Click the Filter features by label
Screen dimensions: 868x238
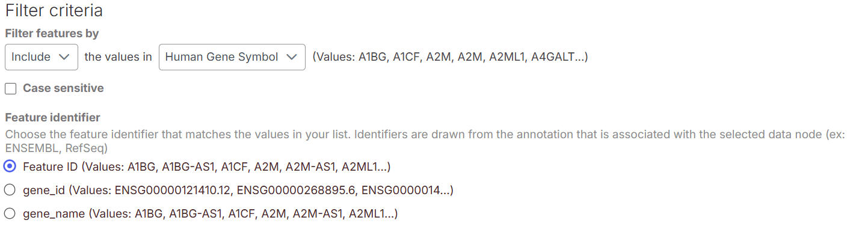[x=52, y=34]
